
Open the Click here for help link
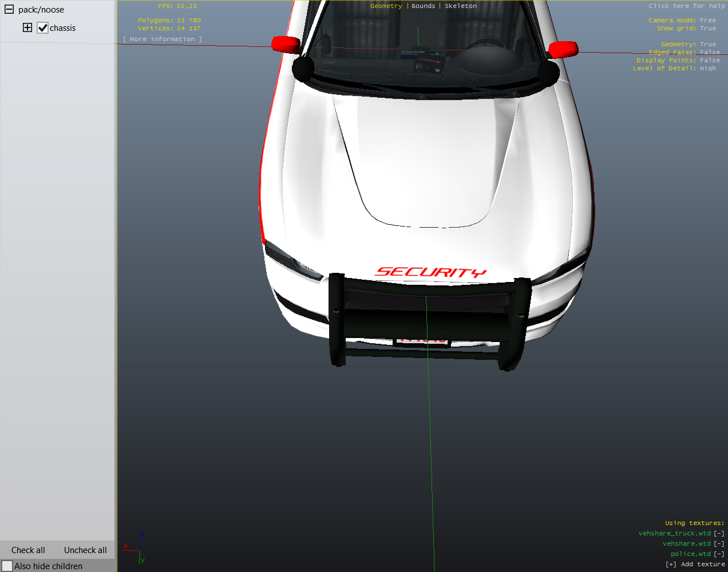click(x=686, y=6)
